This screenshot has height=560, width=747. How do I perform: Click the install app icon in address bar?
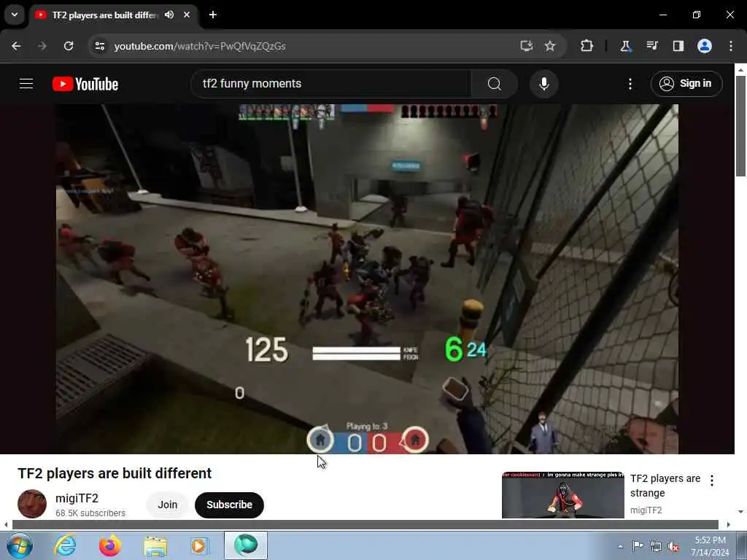coord(526,46)
